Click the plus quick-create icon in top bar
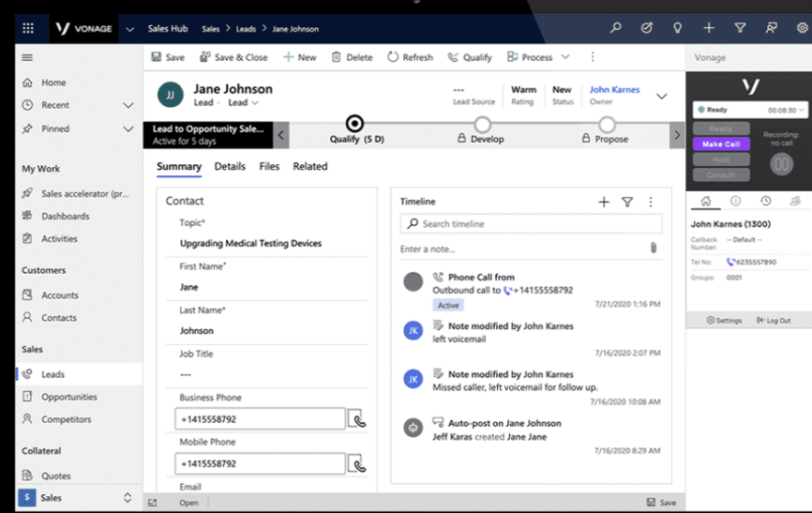 709,28
